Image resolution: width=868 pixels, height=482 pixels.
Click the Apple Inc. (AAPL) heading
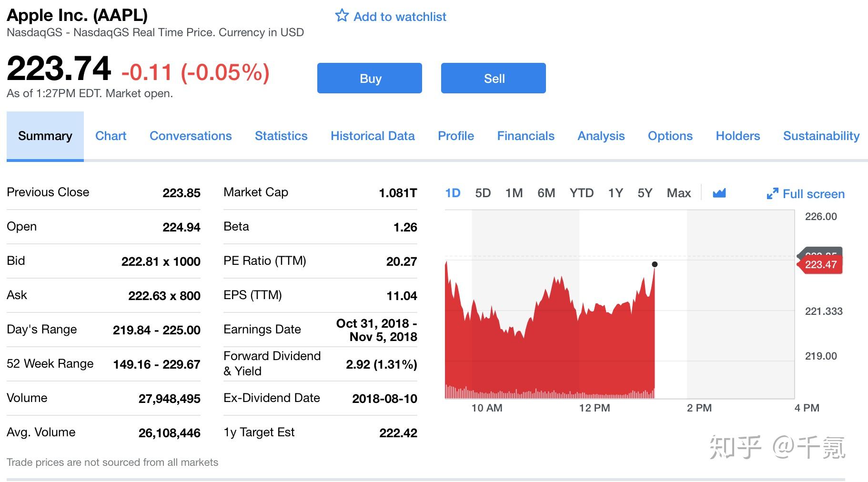[x=77, y=15]
